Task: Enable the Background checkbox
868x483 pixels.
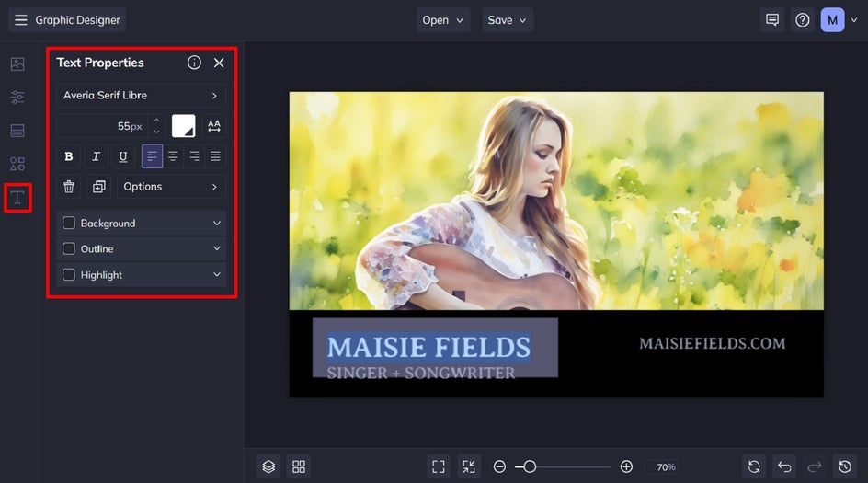Action: [x=69, y=224]
